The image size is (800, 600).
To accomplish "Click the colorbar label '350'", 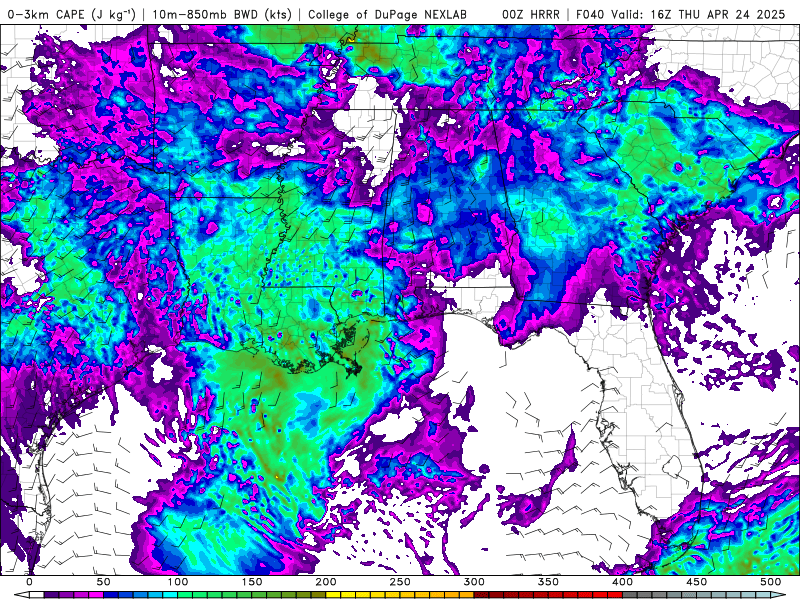I will coord(548,582).
